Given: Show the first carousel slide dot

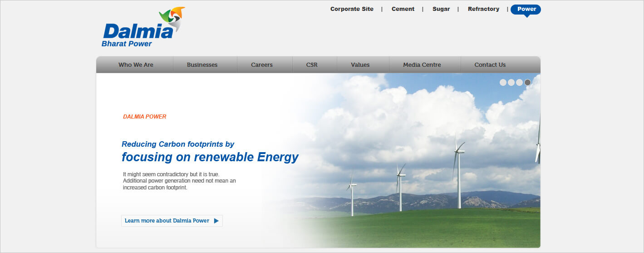Looking at the screenshot, I should (503, 83).
